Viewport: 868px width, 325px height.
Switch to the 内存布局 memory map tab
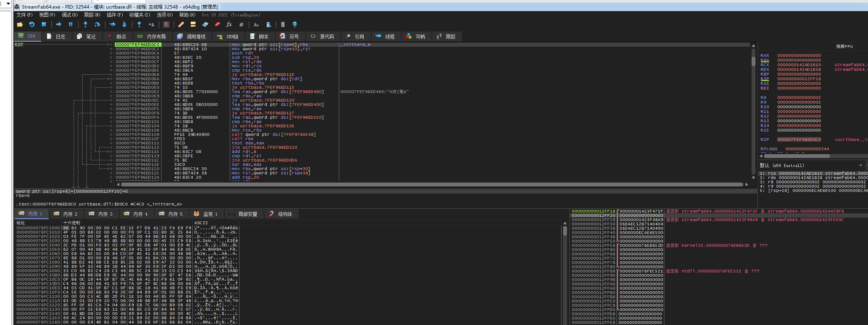click(x=152, y=36)
